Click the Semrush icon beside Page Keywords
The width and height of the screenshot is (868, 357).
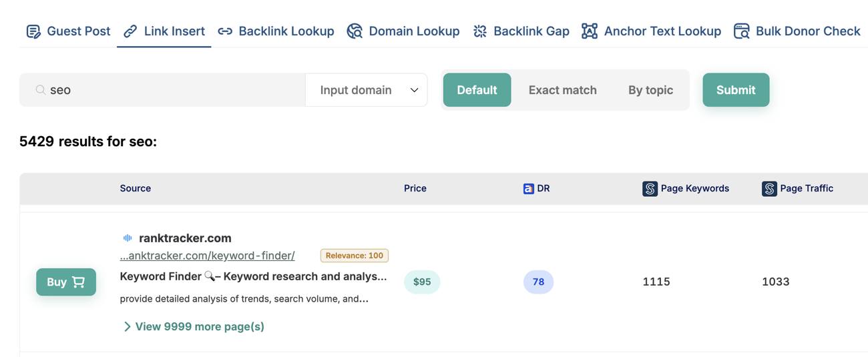coord(650,189)
